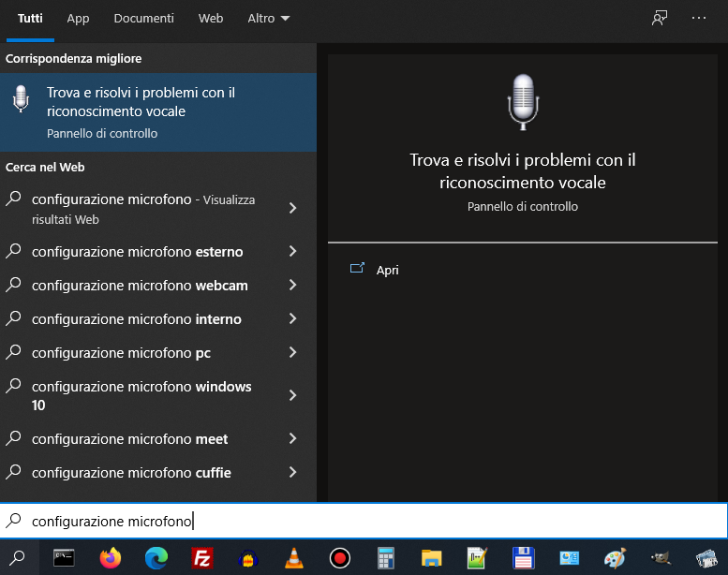Expand arrow for 'configurazione microfono meet'
Viewport: 728px width, 575px height.
coord(292,438)
